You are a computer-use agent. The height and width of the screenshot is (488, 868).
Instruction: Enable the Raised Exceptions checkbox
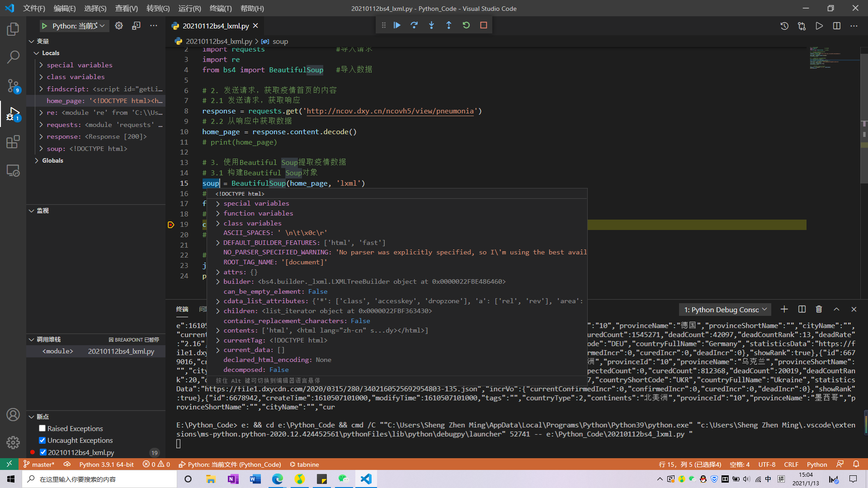42,428
